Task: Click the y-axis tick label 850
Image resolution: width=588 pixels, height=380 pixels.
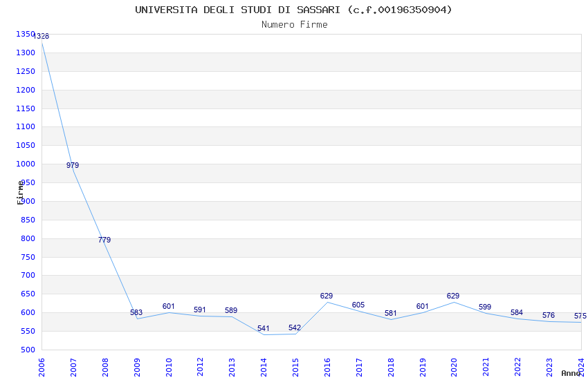Action: [28, 220]
